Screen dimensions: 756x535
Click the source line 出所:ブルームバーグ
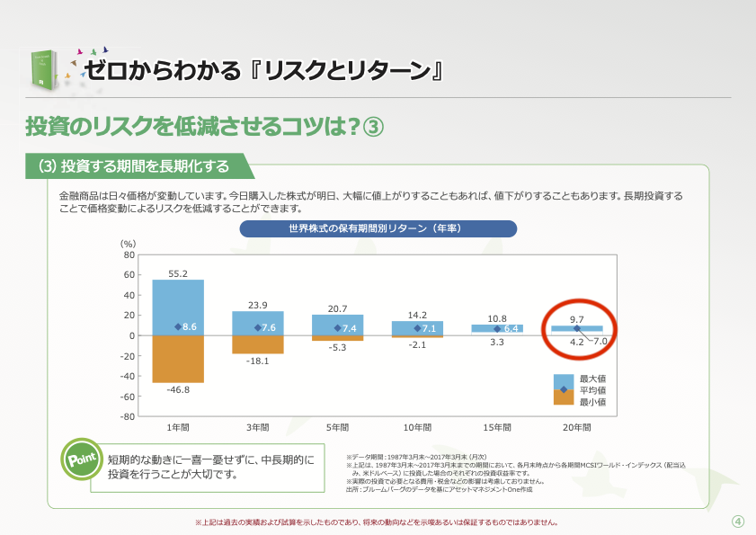pyautogui.click(x=440, y=489)
